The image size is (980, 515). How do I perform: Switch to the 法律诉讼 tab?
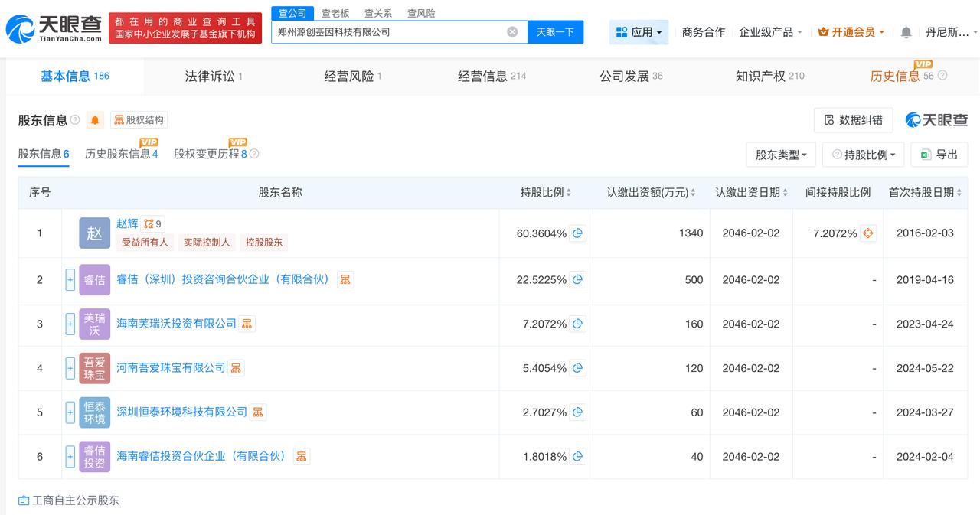(213, 76)
